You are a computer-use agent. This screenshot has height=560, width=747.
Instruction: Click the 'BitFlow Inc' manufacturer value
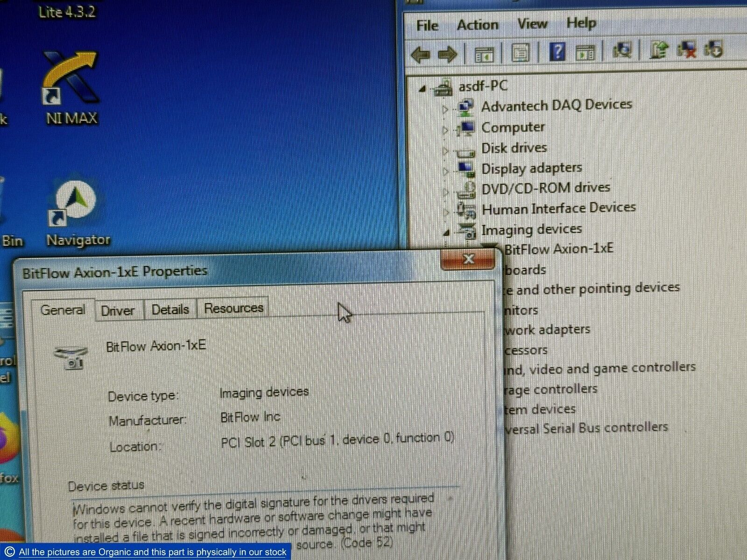[x=250, y=417]
